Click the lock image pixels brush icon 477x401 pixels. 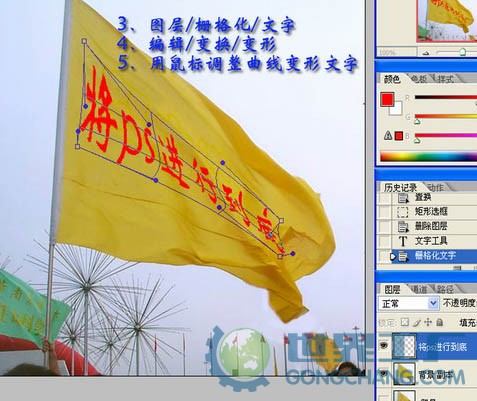coord(417,322)
